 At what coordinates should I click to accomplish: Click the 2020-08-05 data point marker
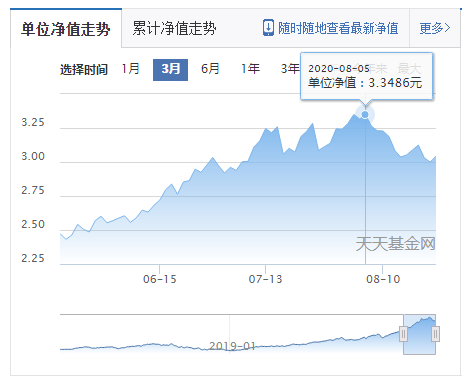tap(365, 114)
